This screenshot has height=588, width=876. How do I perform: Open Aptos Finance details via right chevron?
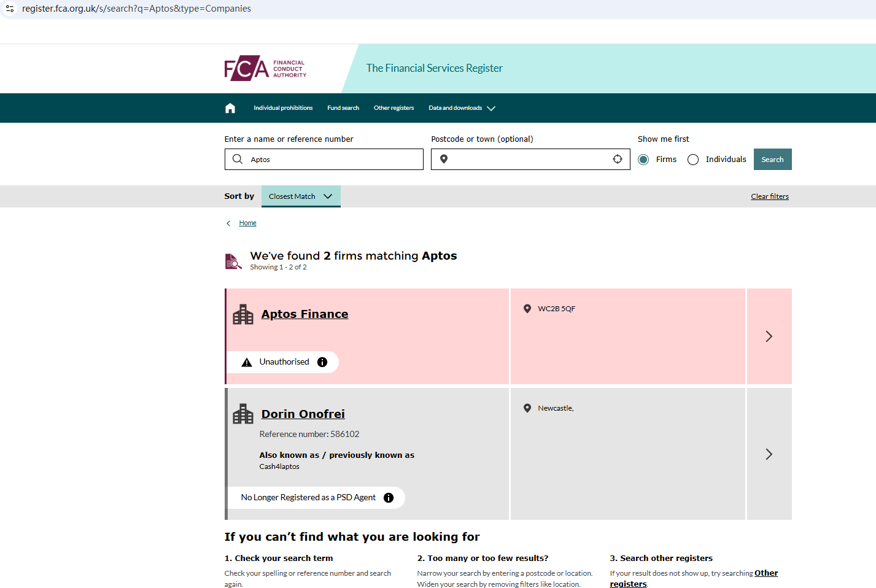click(769, 336)
